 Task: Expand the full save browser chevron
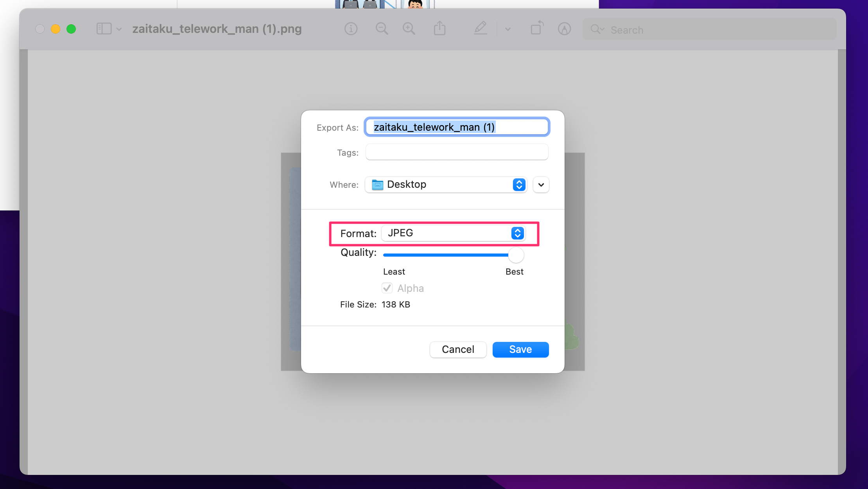click(541, 185)
